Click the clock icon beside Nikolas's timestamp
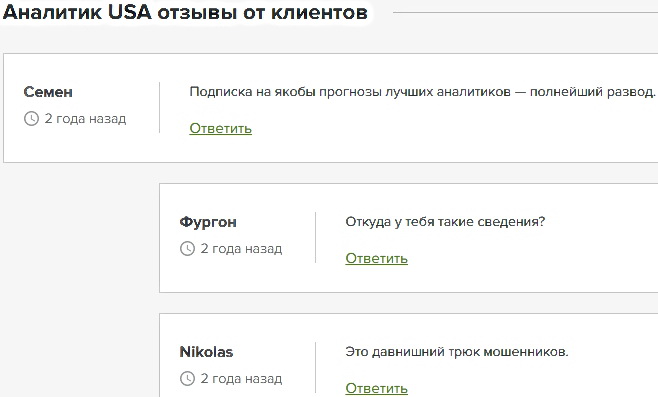Image resolution: width=658 pixels, height=397 pixels. [187, 379]
